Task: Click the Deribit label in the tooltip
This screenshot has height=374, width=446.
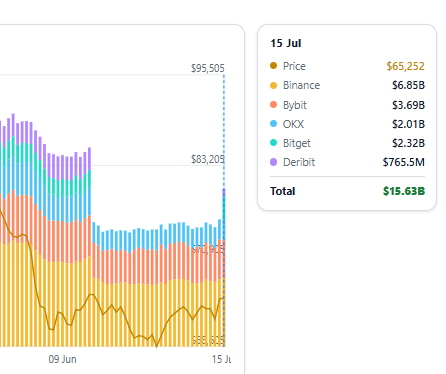Action: coord(299,162)
